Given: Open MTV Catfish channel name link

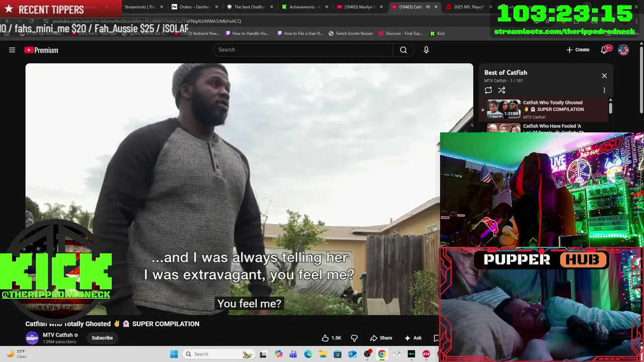Looking at the screenshot, I should click(x=57, y=335).
